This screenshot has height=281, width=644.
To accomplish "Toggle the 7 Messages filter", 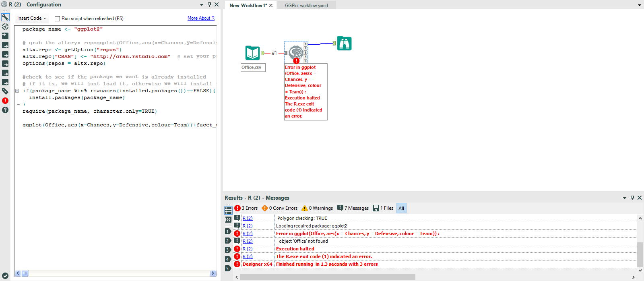I will coord(353,208).
